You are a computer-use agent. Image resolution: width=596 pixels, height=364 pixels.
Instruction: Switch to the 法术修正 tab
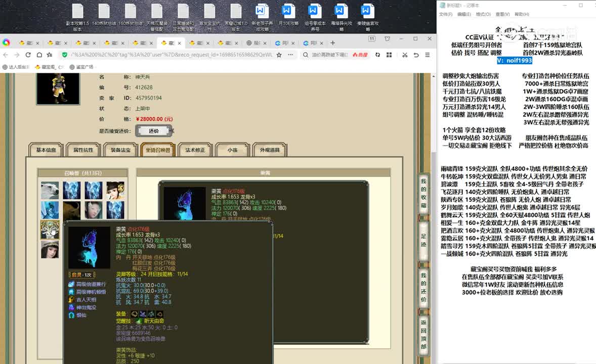195,150
